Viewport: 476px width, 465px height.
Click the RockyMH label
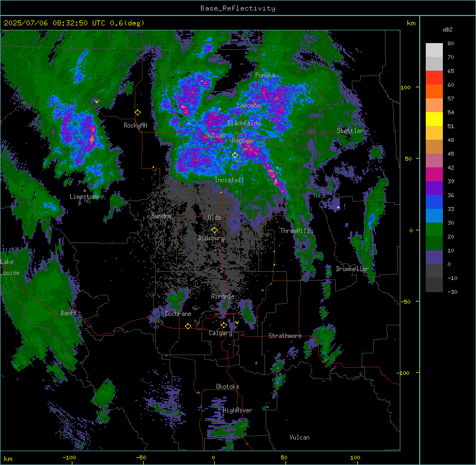(135, 125)
